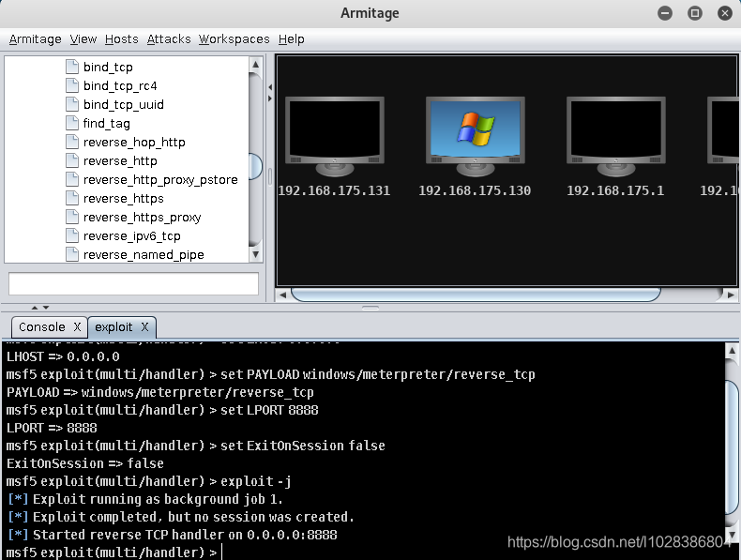Click 'ExitOnSession => false' console line
This screenshot has height=560, width=741.
pos(85,463)
